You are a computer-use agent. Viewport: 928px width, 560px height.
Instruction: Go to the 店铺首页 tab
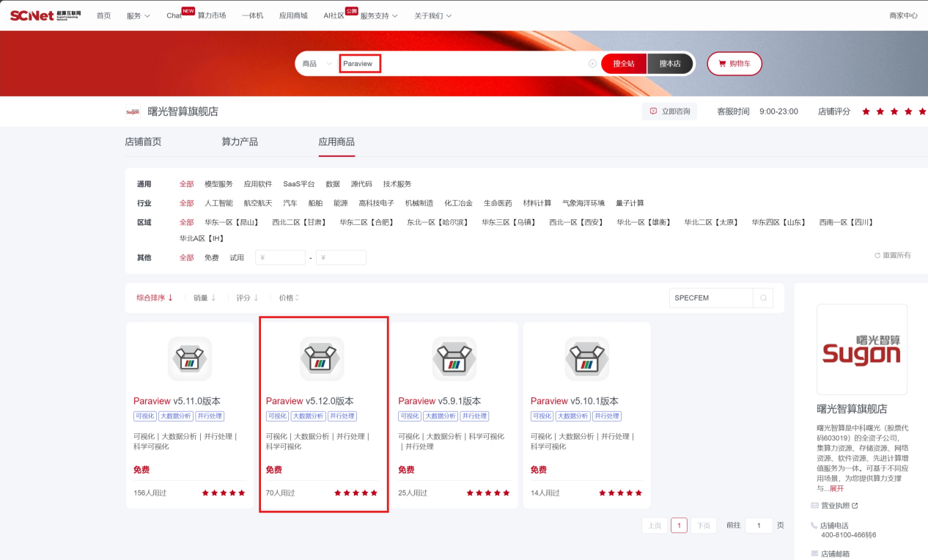143,141
